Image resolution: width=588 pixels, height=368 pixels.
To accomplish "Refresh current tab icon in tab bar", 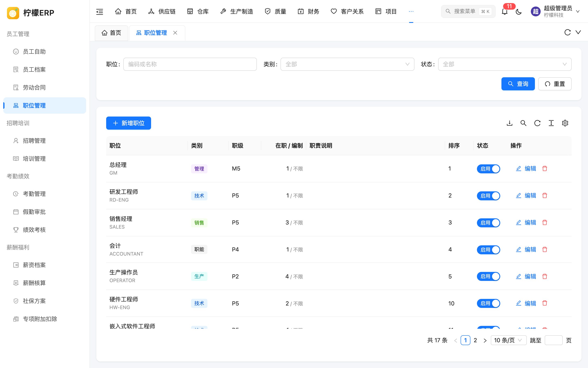I will (x=567, y=32).
